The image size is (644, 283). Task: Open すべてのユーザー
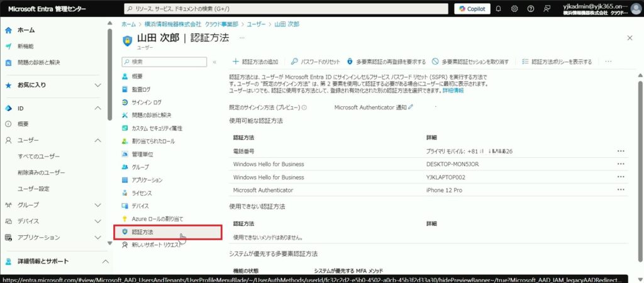(x=38, y=157)
